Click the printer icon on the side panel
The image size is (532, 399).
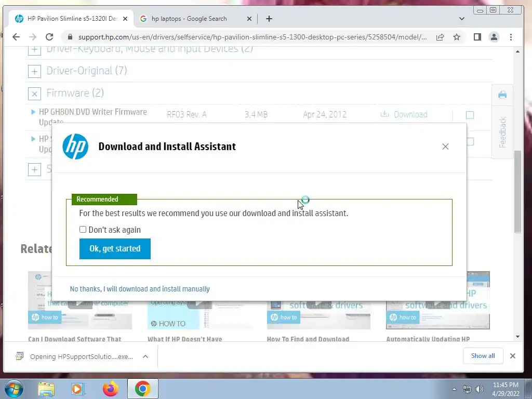click(502, 95)
